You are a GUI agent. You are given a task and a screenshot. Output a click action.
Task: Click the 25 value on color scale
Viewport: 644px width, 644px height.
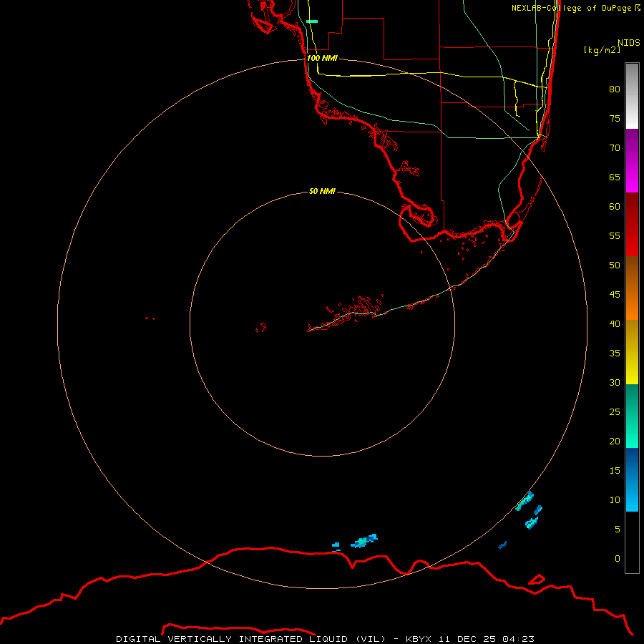pyautogui.click(x=615, y=412)
